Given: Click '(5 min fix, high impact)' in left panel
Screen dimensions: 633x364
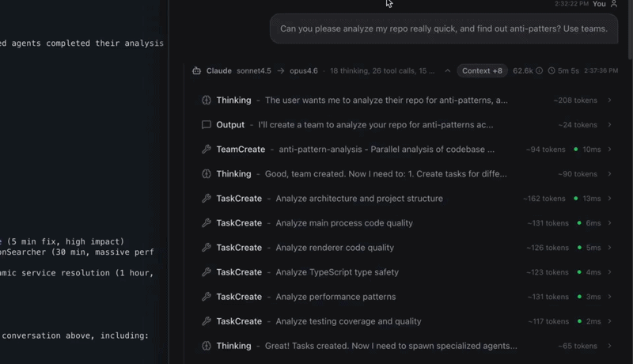Looking at the screenshot, I should pos(66,241).
